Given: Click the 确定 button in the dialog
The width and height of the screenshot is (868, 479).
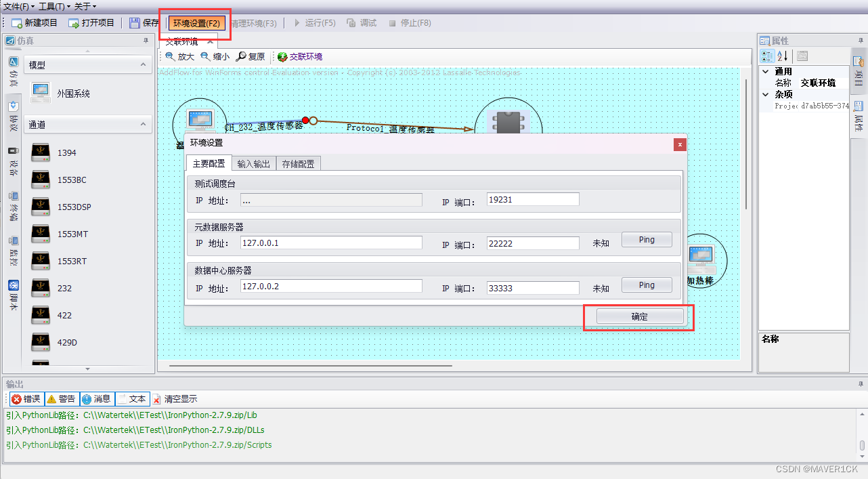Looking at the screenshot, I should (640, 316).
